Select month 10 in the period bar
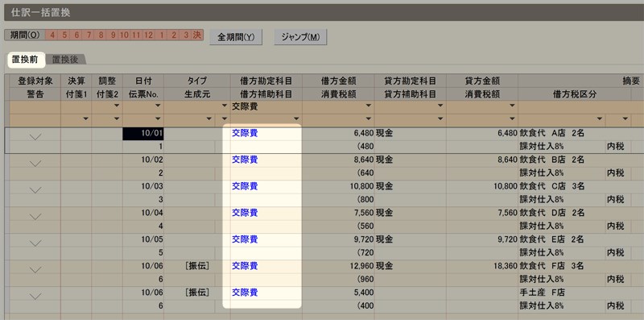Screen dimensions: 644x320 point(124,35)
